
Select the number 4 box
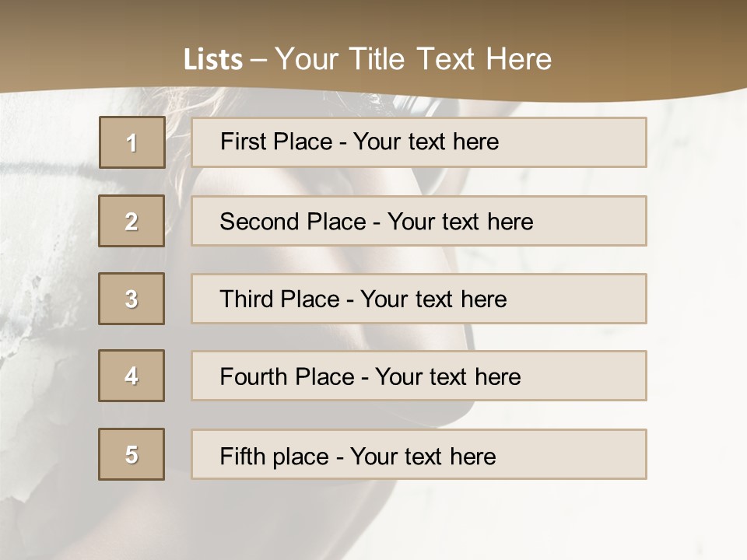coord(132,376)
